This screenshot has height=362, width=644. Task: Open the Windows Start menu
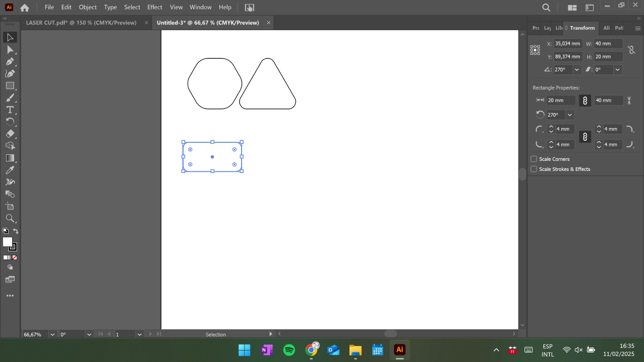point(244,350)
